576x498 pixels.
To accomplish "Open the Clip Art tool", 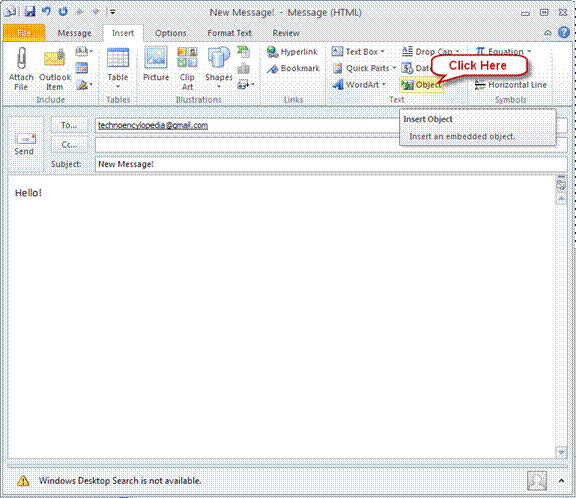I will click(x=187, y=68).
